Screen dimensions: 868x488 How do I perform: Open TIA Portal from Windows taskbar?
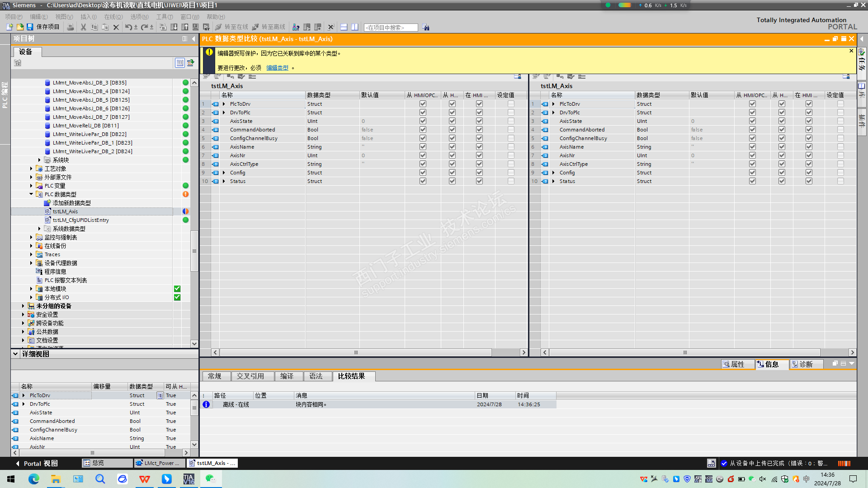point(189,479)
